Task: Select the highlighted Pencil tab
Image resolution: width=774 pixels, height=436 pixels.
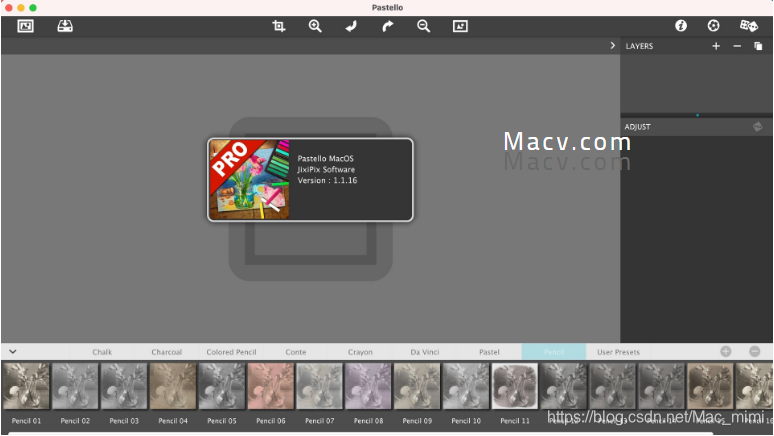Action: (x=554, y=352)
